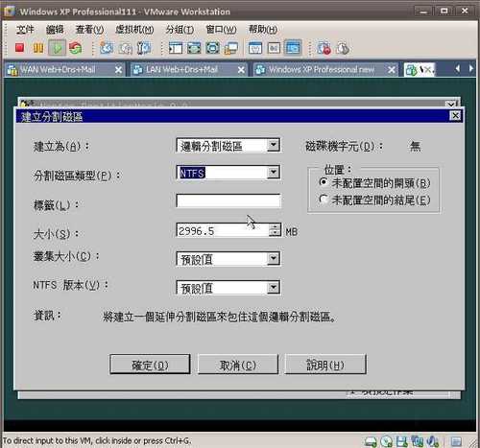Screen dimensions: 480x448
Task: Open the 分組(T) menu
Action: [180, 30]
